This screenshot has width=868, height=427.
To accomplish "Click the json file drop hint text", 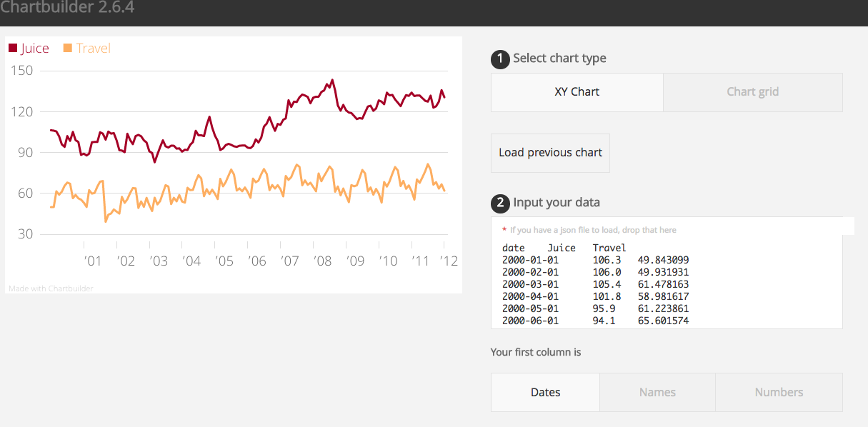I will pyautogui.click(x=593, y=230).
